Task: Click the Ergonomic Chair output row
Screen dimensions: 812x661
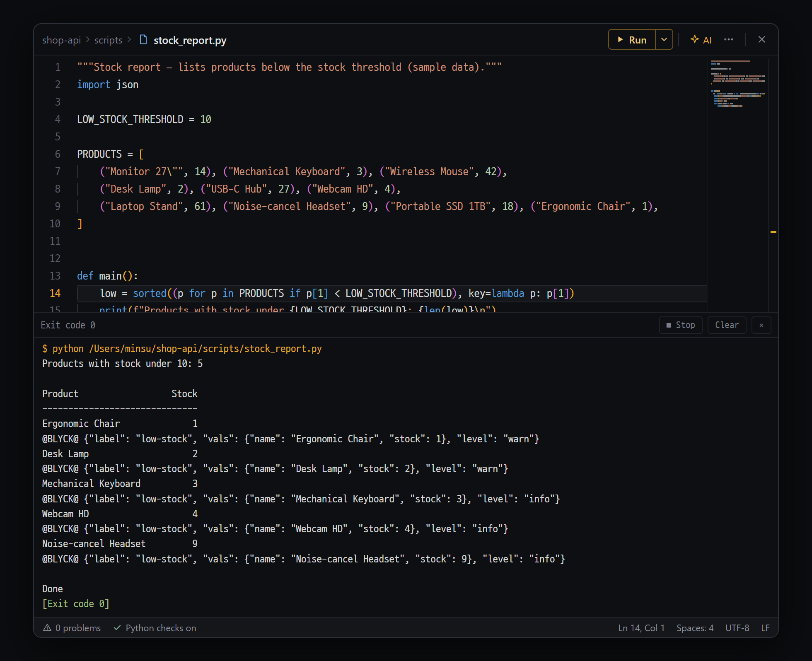Action: [120, 424]
